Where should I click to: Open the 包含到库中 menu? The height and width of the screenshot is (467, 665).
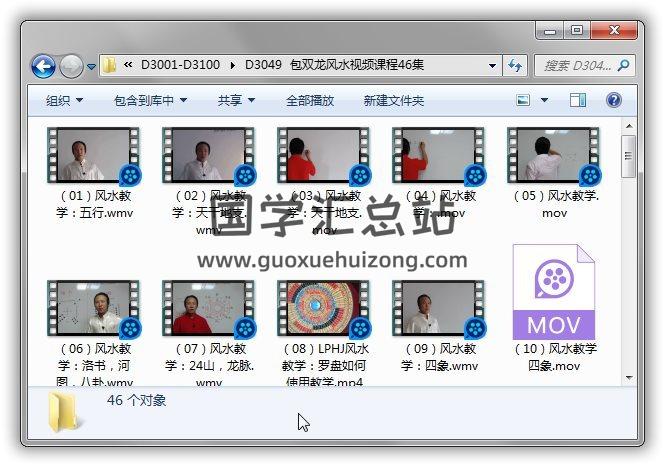pyautogui.click(x=150, y=100)
